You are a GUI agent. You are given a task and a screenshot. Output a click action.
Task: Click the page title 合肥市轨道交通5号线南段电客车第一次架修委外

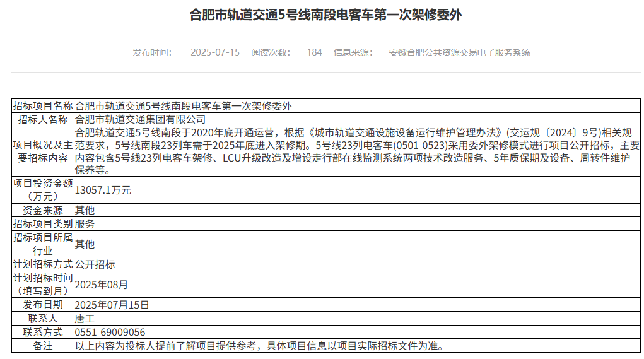click(325, 15)
